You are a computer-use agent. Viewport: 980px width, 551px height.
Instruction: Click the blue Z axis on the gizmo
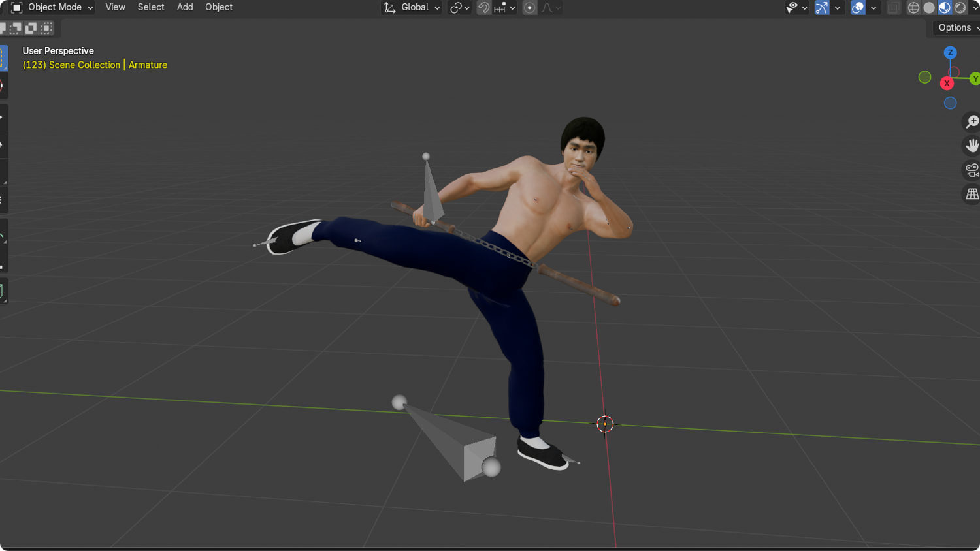pos(950,52)
